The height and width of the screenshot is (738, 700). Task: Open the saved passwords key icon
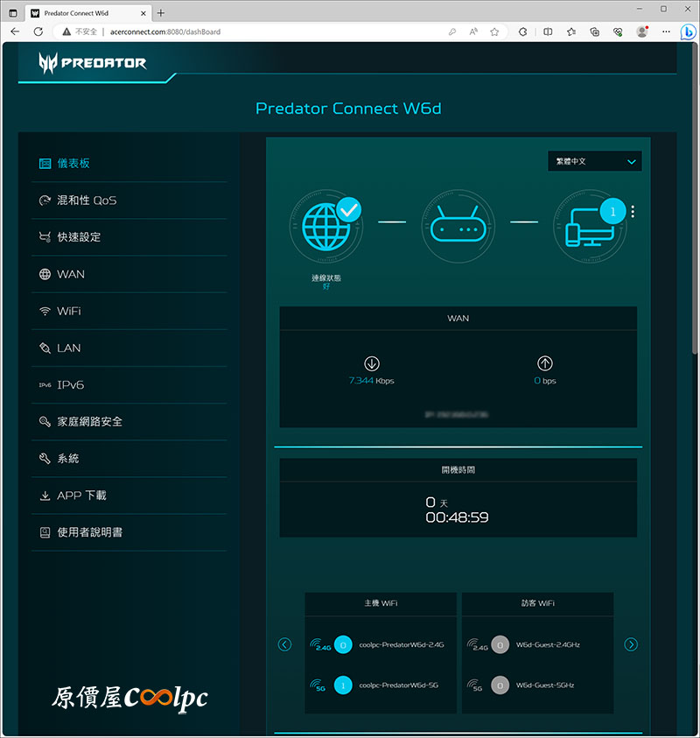pos(452,32)
